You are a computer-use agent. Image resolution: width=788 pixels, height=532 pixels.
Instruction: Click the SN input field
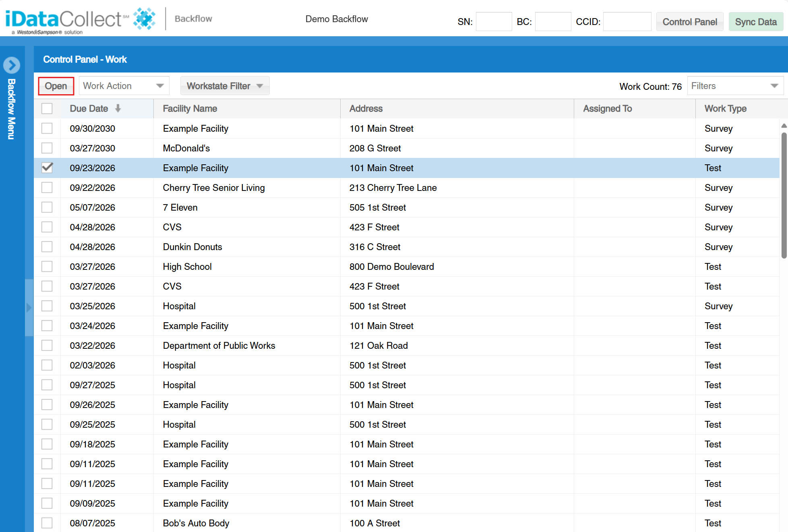point(494,21)
